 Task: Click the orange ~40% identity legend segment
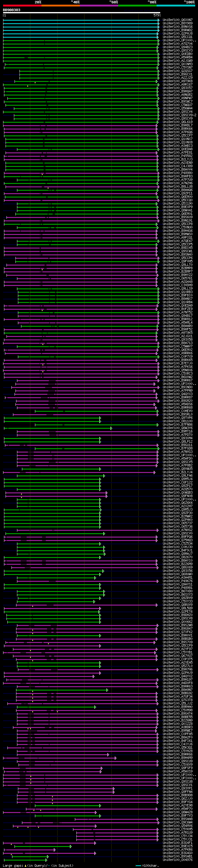point(61,5)
